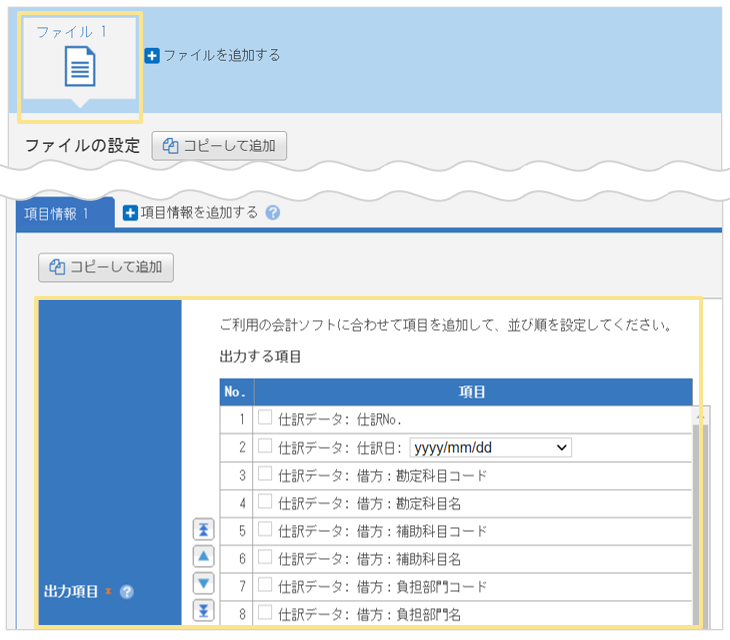Click コピーして追加 beside ファイルの設定
Image resolution: width=730 pixels, height=640 pixels.
tap(219, 146)
